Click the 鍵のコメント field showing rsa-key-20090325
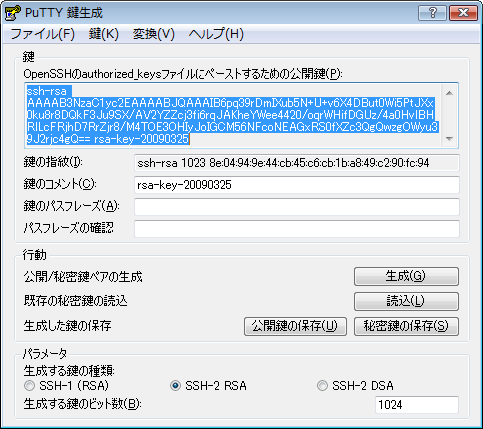483x429 pixels. coord(297,185)
